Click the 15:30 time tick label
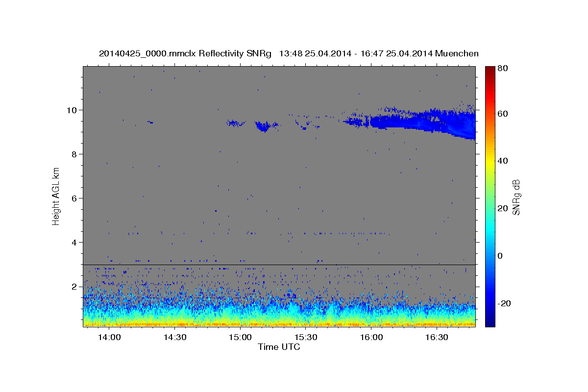This screenshot has height=392, width=588. (306, 337)
